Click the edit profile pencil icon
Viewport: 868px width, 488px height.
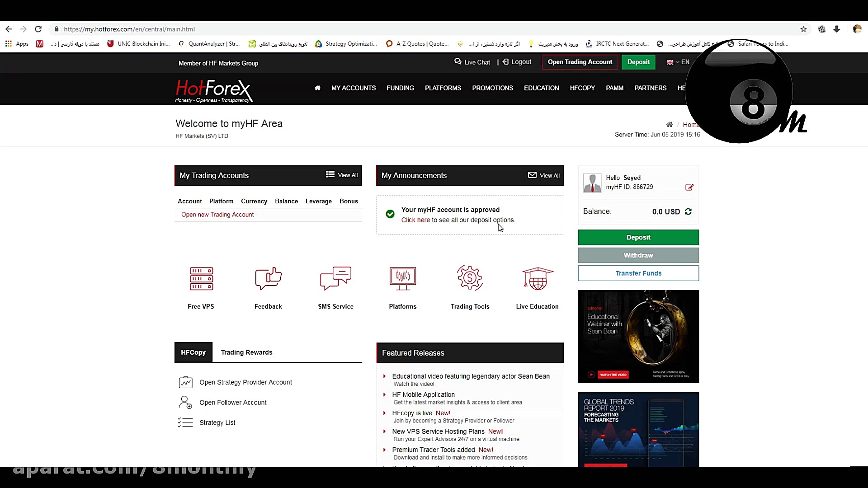[689, 187]
